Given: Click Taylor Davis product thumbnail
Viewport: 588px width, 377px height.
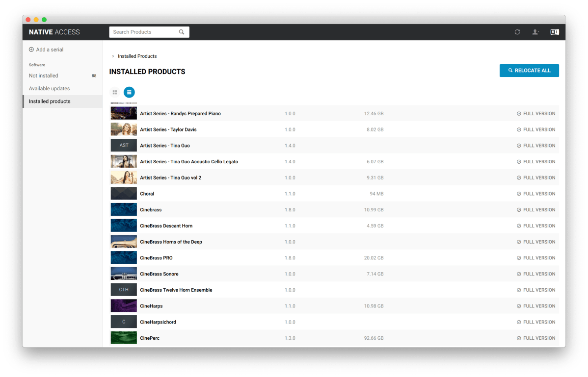Looking at the screenshot, I should point(124,129).
